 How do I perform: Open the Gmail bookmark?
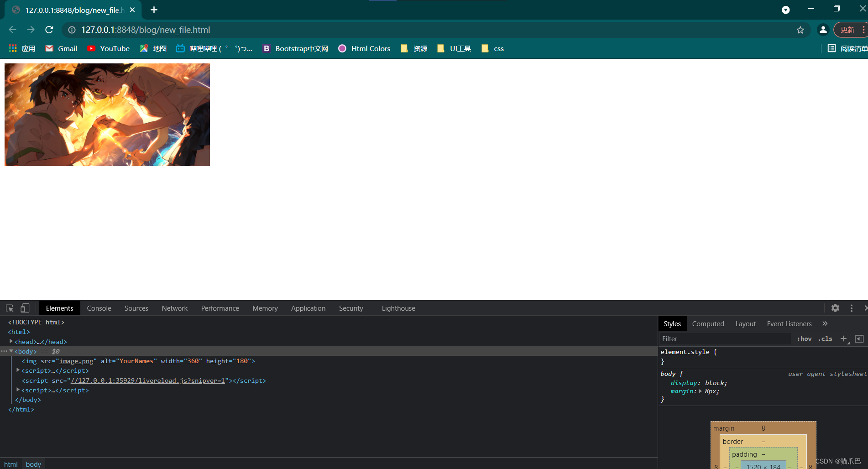click(61, 48)
